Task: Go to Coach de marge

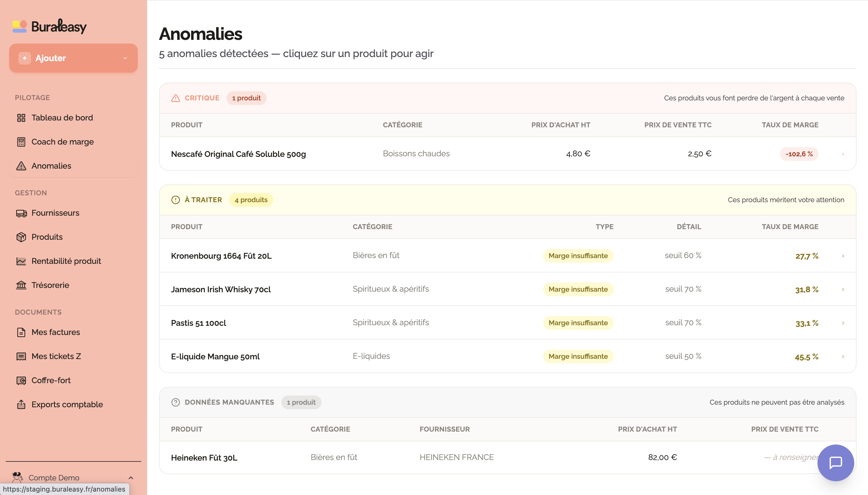Action: [73, 142]
